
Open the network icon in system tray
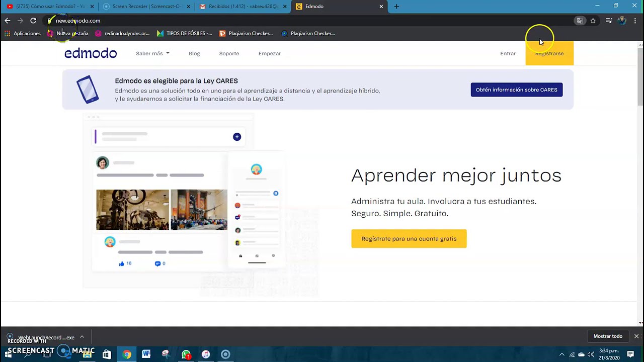pos(572,354)
